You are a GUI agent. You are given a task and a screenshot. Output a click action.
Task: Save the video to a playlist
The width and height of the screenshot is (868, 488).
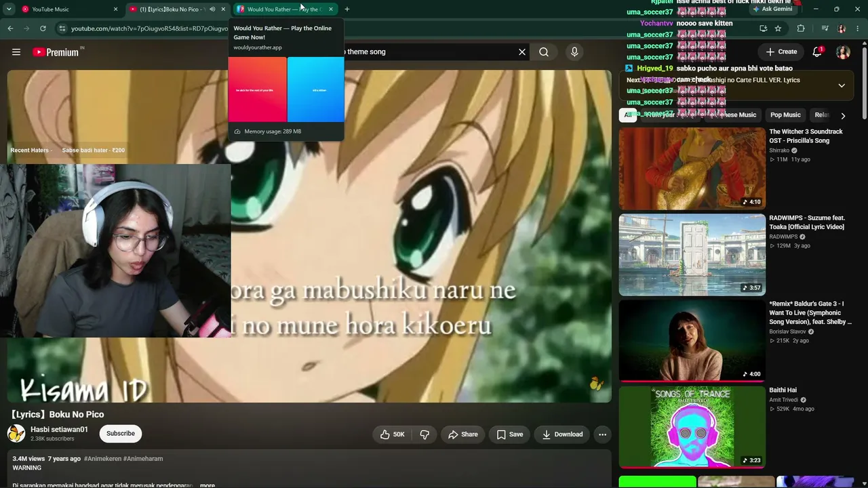(509, 434)
